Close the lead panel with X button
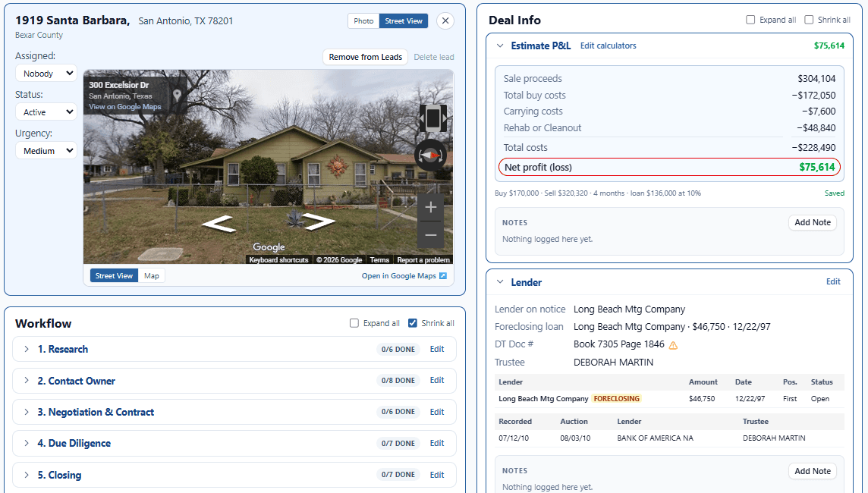Screen dimensions: 868x493 pyautogui.click(x=445, y=21)
